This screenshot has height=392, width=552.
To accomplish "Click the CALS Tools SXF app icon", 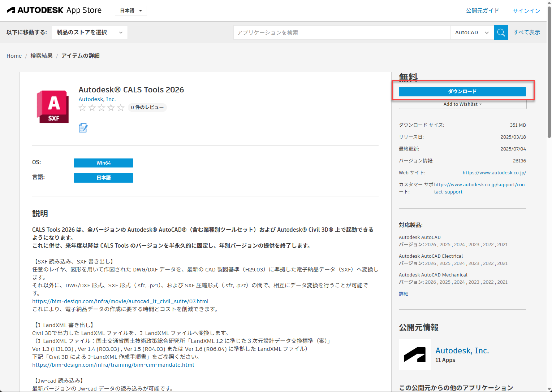I will 53,106.
